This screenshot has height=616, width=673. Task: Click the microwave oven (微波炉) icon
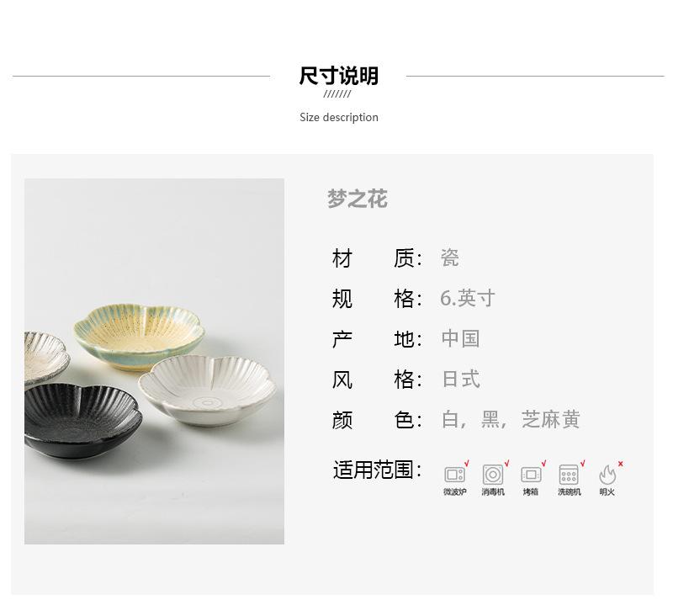(x=454, y=475)
